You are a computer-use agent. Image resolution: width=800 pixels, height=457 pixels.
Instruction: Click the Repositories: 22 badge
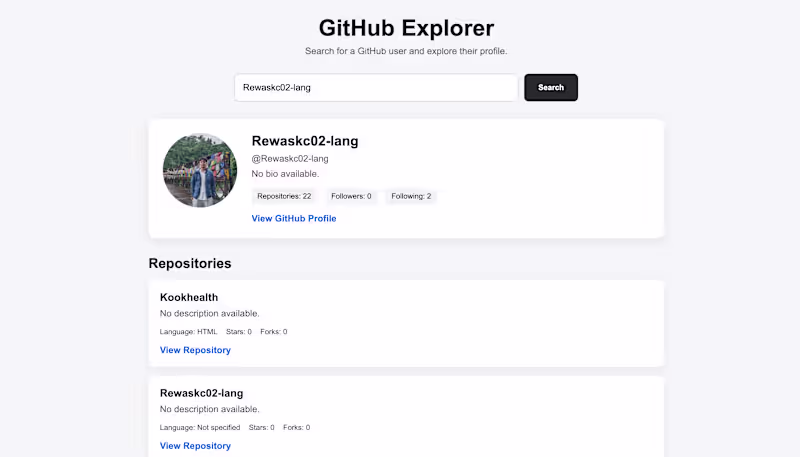coord(284,196)
